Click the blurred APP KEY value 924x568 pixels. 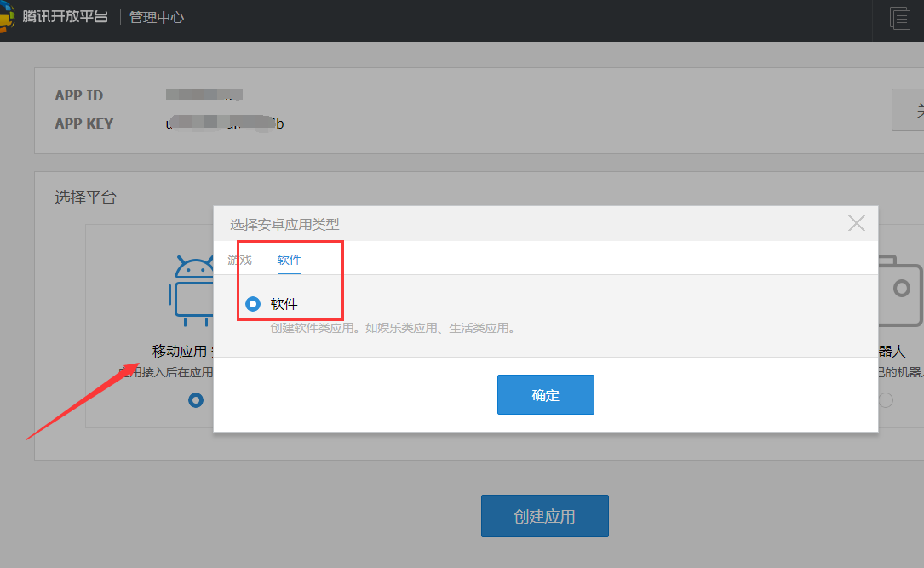click(x=224, y=123)
